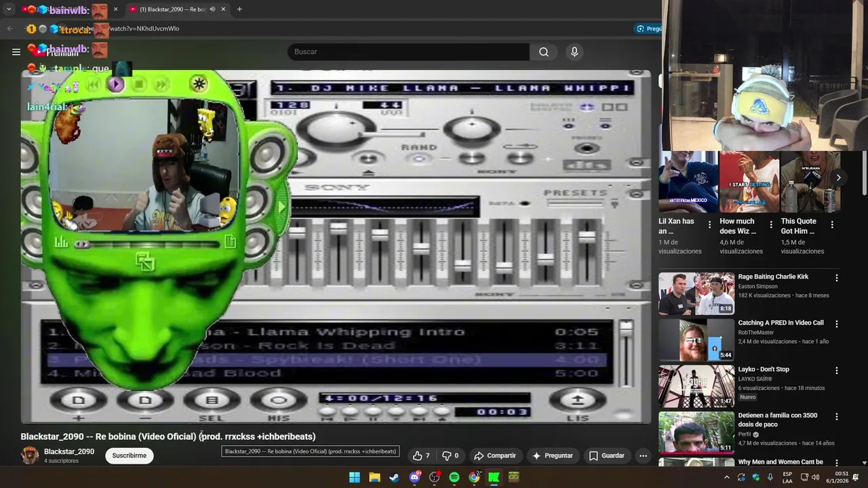
Task: Click 'Detienen a familia con 3500 dosis' title
Action: (778, 420)
